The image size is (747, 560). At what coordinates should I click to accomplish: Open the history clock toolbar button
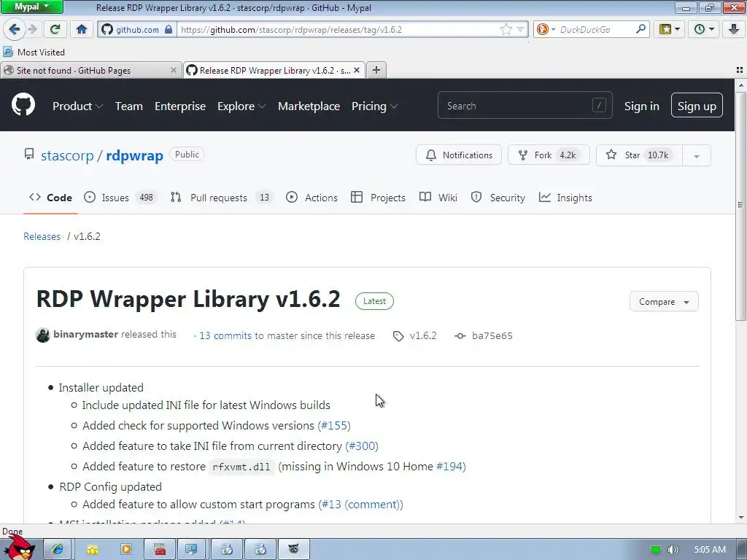[x=704, y=29]
